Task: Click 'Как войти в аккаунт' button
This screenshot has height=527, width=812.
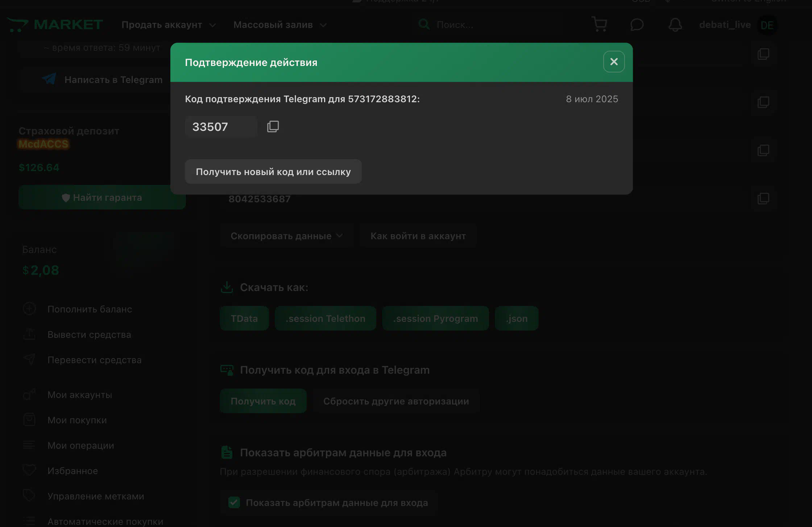Action: [x=418, y=236]
